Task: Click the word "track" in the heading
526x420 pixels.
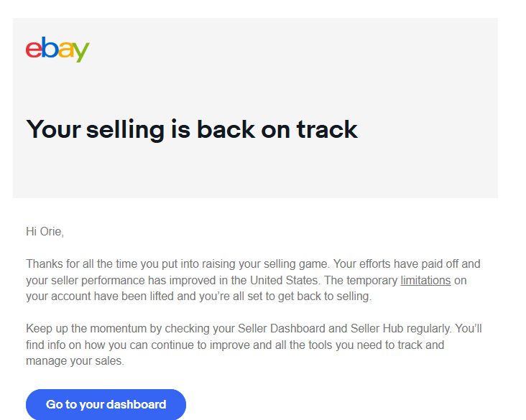Action: (x=326, y=129)
